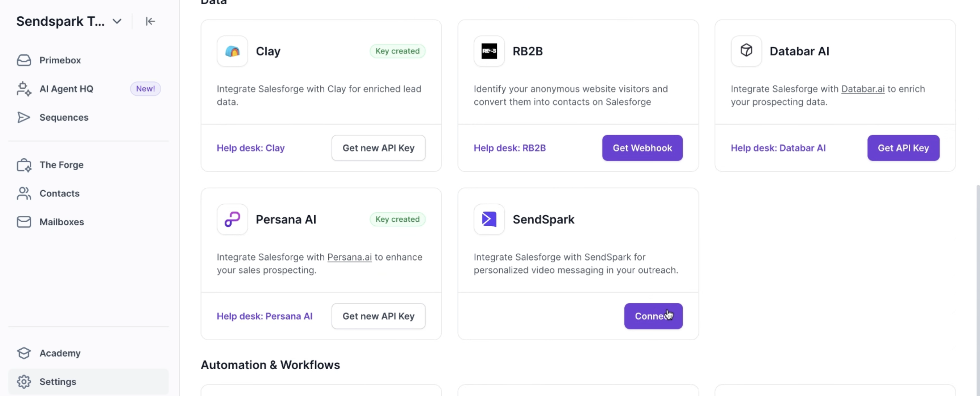
Task: Get Databar AI API Key
Action: pyautogui.click(x=903, y=148)
